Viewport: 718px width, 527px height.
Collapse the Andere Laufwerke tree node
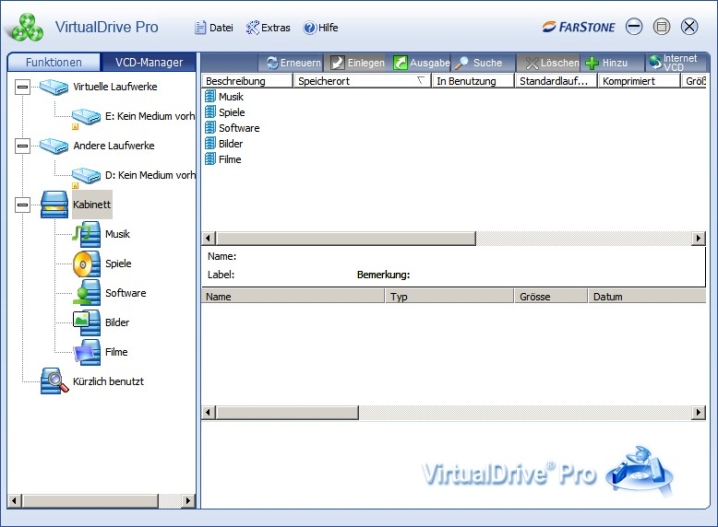(22, 146)
